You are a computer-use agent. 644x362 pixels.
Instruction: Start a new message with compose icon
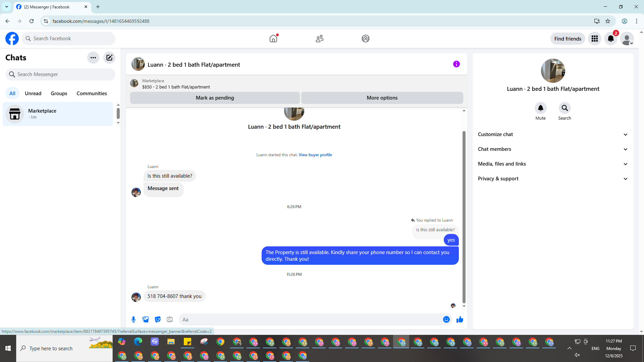109,58
